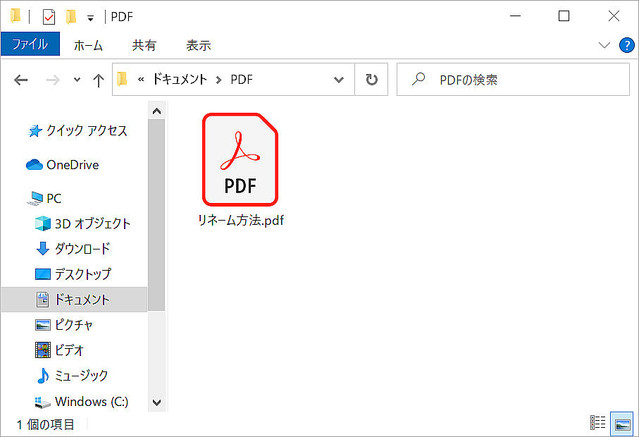Screen dimensions: 639x437
Task: Open the ファイル menu tab
Action: tap(30, 45)
